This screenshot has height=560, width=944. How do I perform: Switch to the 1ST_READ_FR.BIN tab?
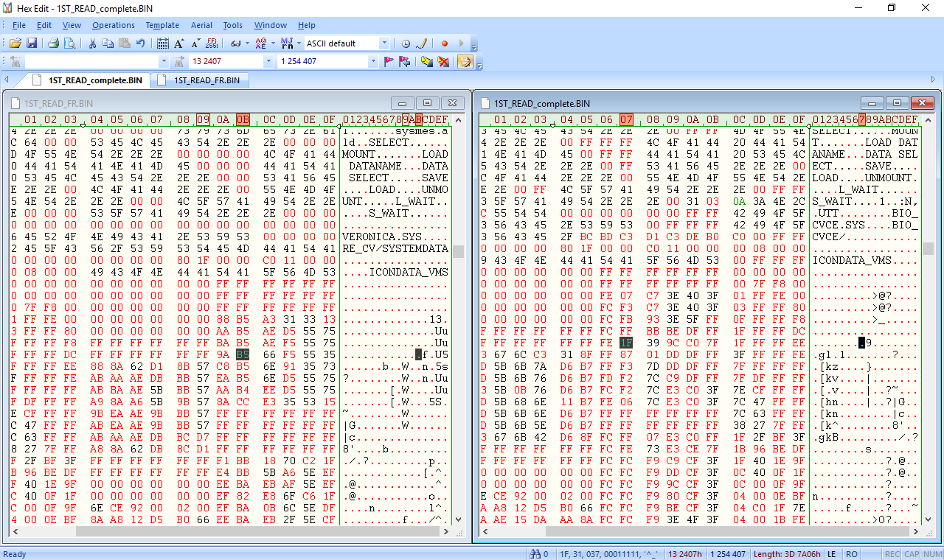tap(201, 80)
